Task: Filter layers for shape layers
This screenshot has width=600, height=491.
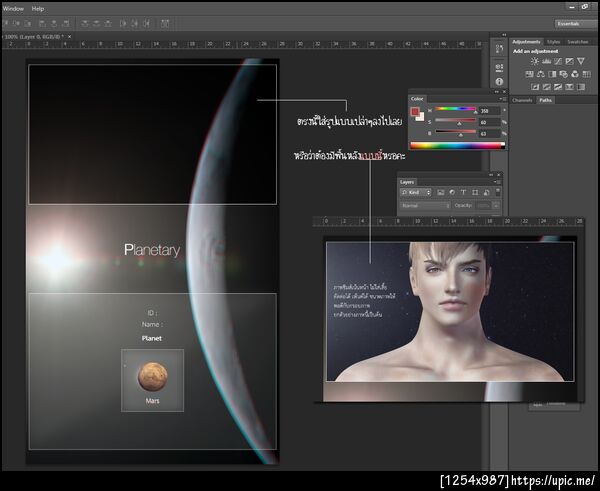Action: click(x=475, y=192)
